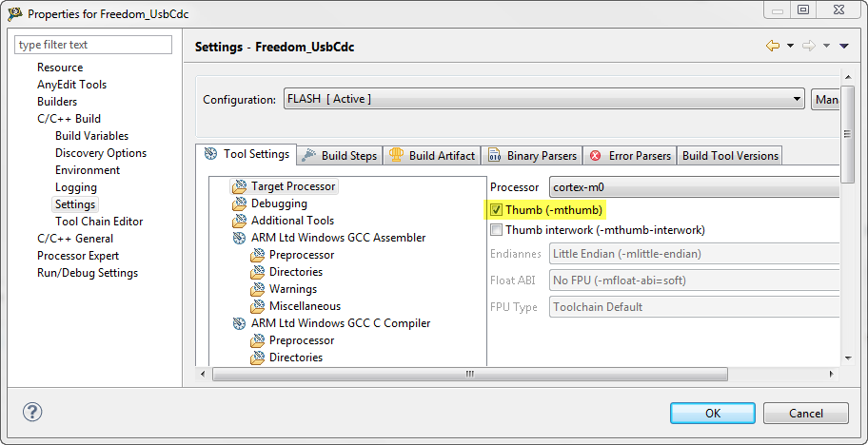
Task: Click the GCC Assembler tool icon
Action: tap(238, 238)
